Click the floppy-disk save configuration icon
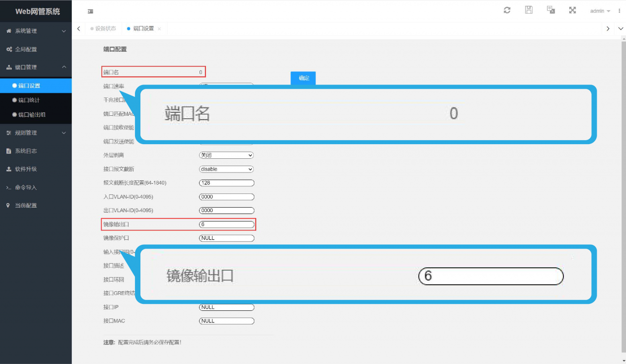The height and width of the screenshot is (364, 626). 529,10
